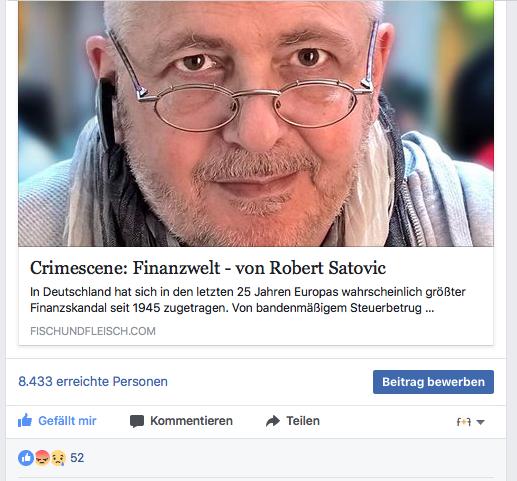The image size is (517, 481).
Task: Open the article preview photo of the man
Action: pyautogui.click(x=256, y=123)
